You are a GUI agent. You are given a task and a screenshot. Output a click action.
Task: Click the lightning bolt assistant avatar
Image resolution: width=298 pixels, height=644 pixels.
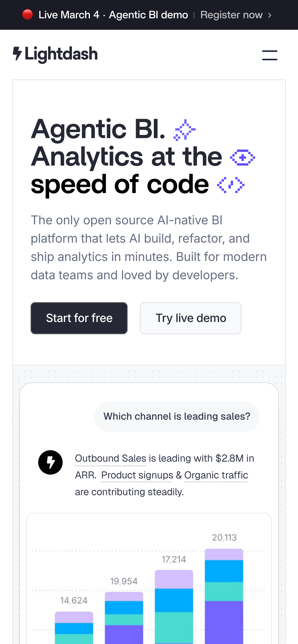point(50,462)
